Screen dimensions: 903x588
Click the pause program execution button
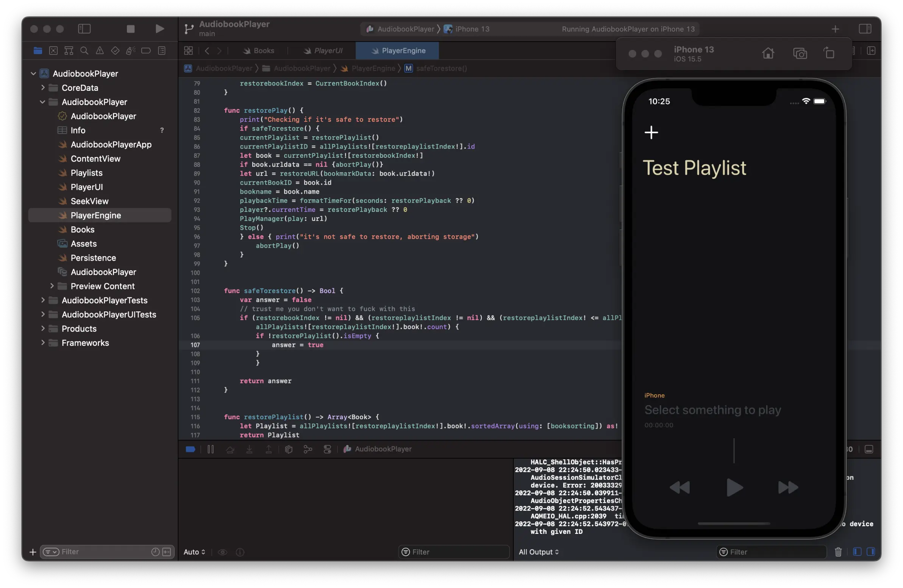211,449
